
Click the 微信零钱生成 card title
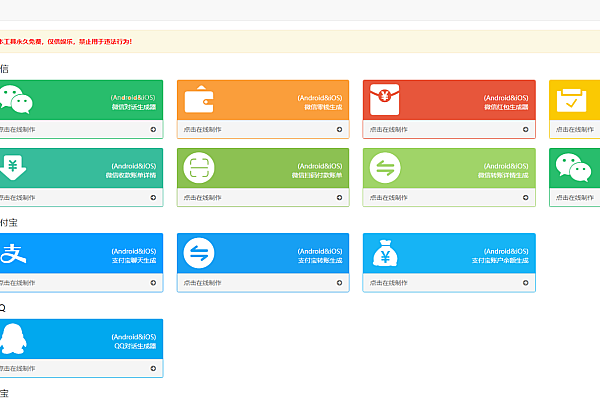[320, 106]
